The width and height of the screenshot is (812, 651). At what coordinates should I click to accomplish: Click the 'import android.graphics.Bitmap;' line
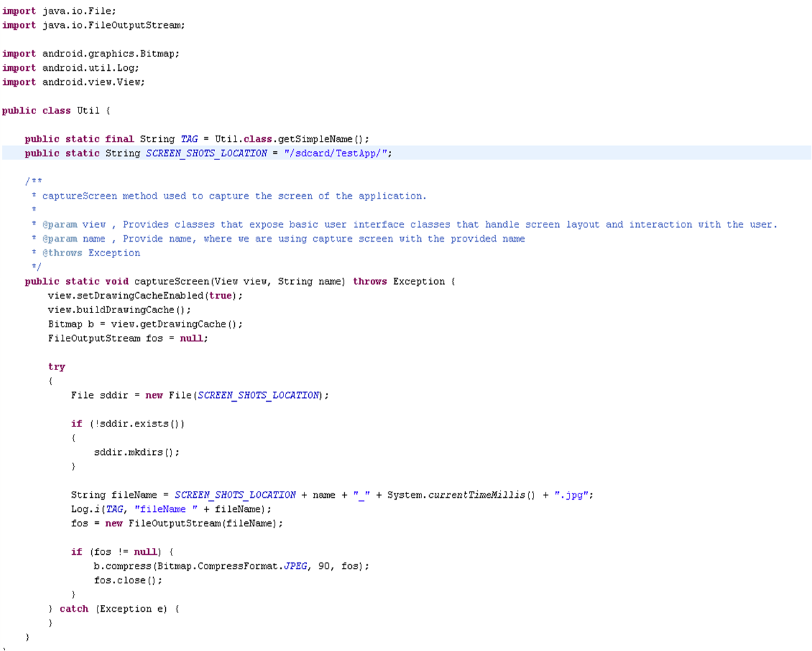91,54
